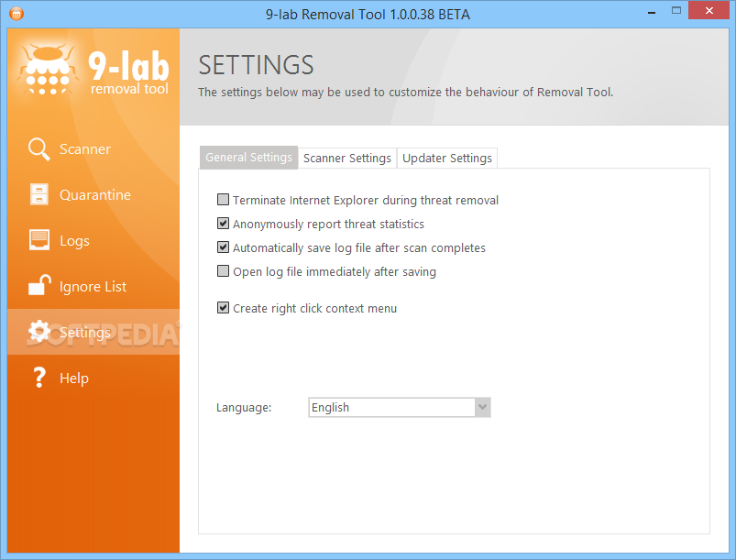Check Open log file immediately after saving
This screenshot has height=560, width=736.
pyautogui.click(x=223, y=271)
